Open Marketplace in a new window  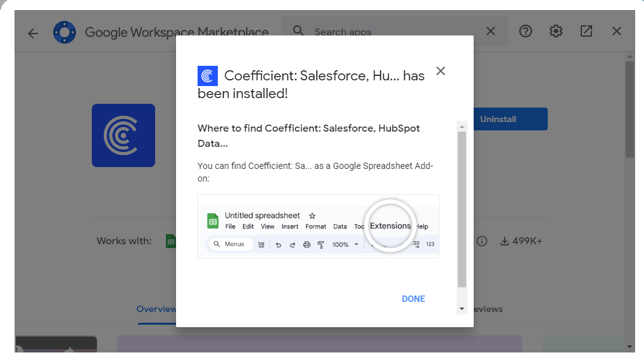click(x=586, y=31)
